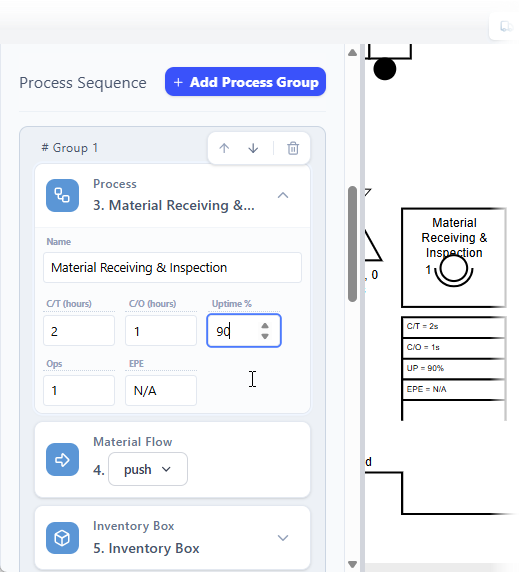The image size is (520, 572).
Task: Click the sidebar scrollbar down arrow
Action: tap(352, 564)
